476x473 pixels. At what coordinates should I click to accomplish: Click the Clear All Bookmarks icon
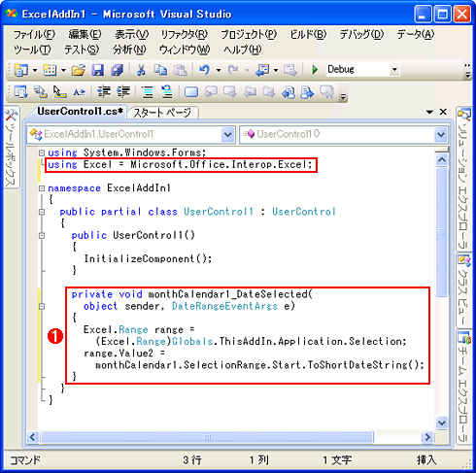pyautogui.click(x=327, y=92)
